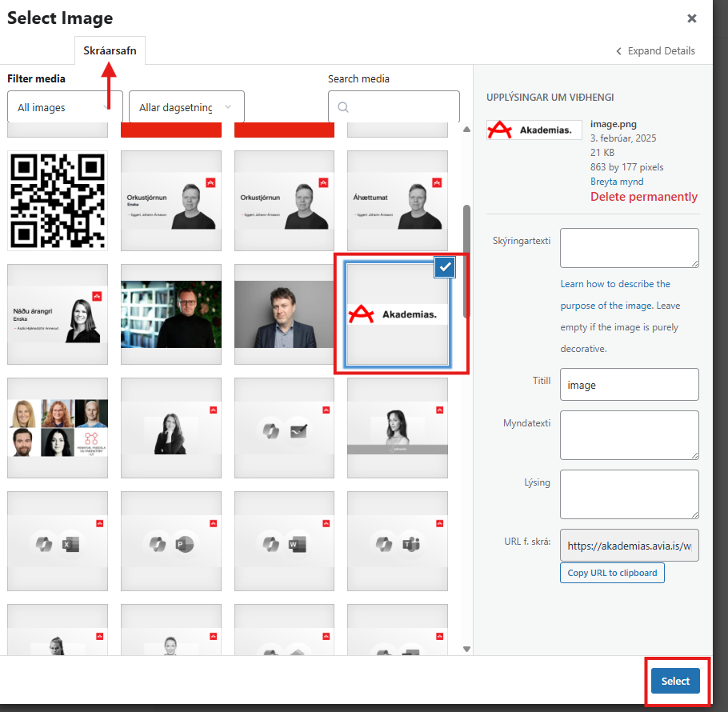Pick the Copilot and whiteboard icon thumbnail

point(285,430)
